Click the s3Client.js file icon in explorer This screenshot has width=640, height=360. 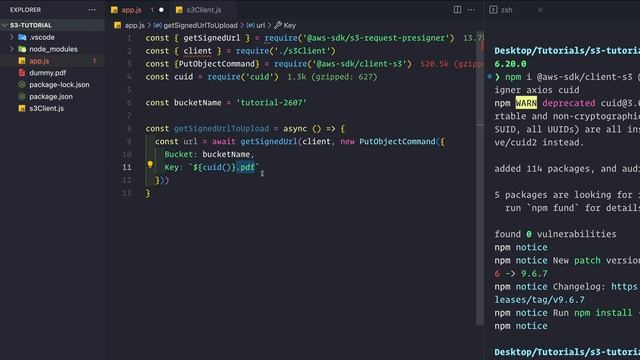click(x=22, y=108)
